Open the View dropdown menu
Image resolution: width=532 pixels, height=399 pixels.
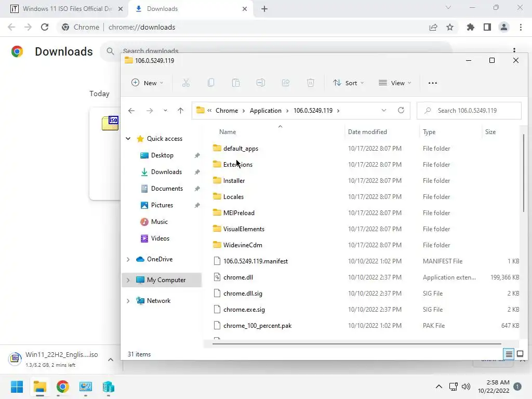(x=395, y=83)
